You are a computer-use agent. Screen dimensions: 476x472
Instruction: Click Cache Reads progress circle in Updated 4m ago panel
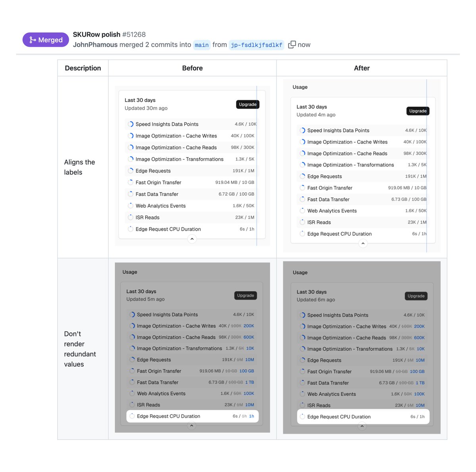tap(302, 153)
